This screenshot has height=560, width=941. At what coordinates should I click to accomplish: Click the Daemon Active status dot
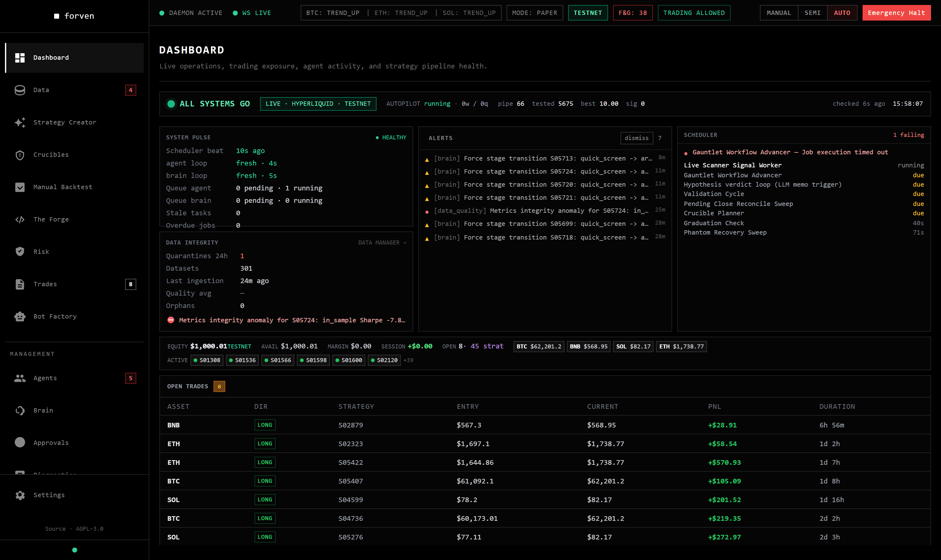tap(162, 13)
